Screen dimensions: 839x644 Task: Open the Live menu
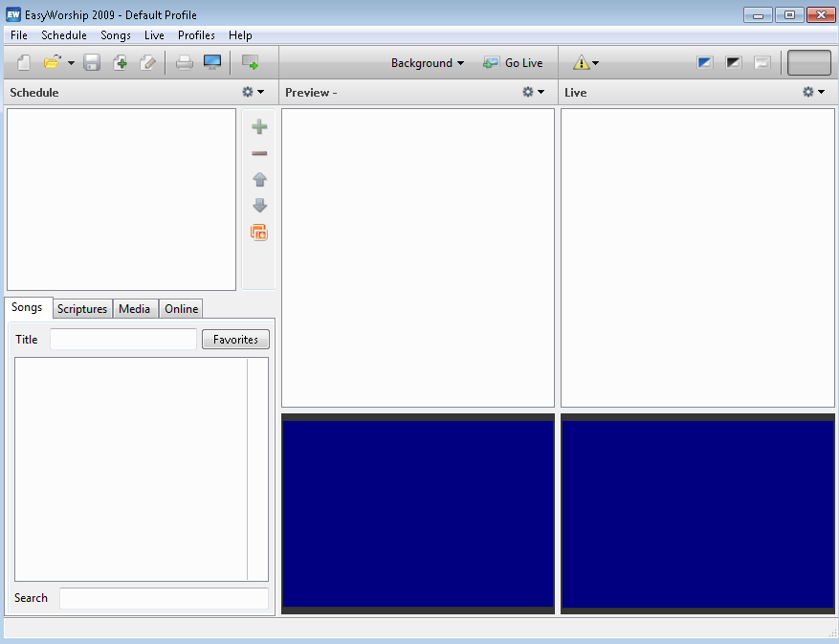[154, 35]
